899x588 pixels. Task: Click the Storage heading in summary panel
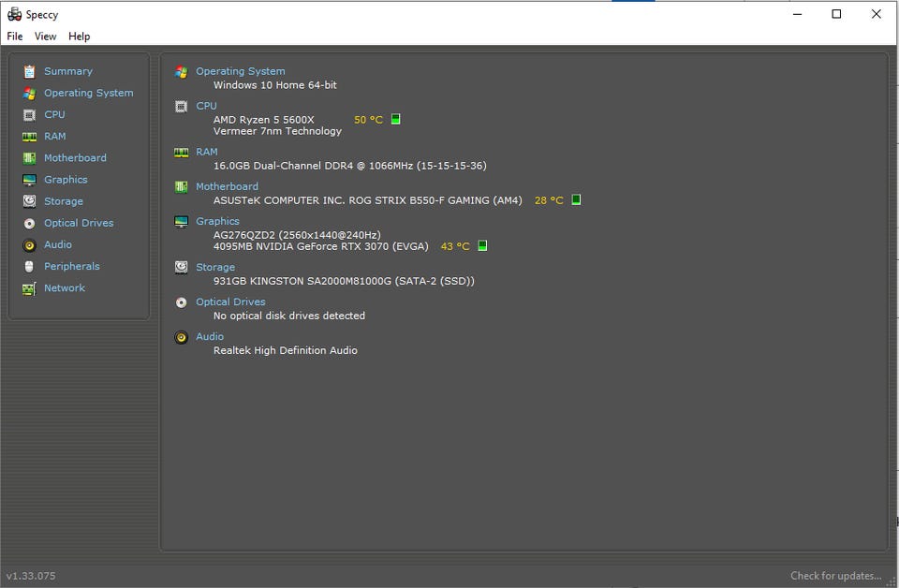pos(215,267)
